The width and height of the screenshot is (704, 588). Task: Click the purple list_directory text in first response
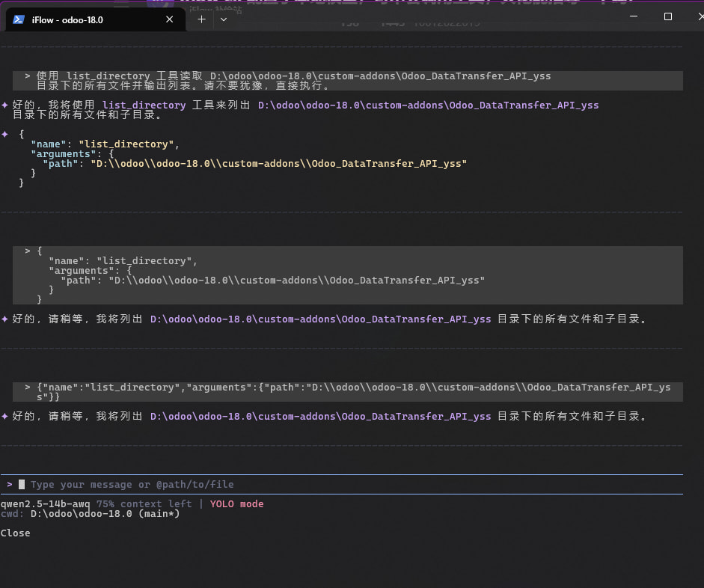(x=144, y=105)
